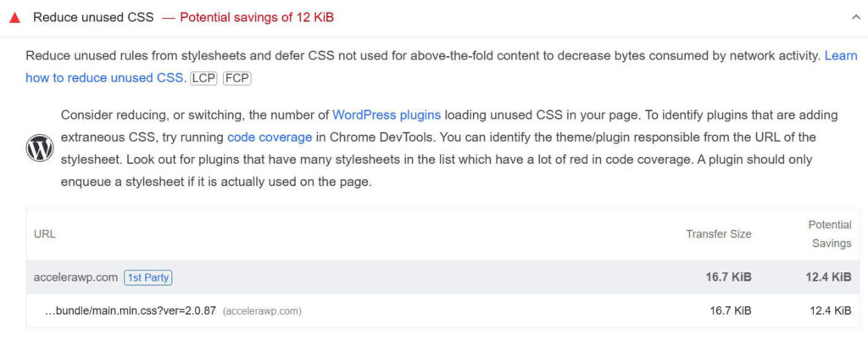
Task: Click the Transfer Size column header
Action: tap(718, 234)
